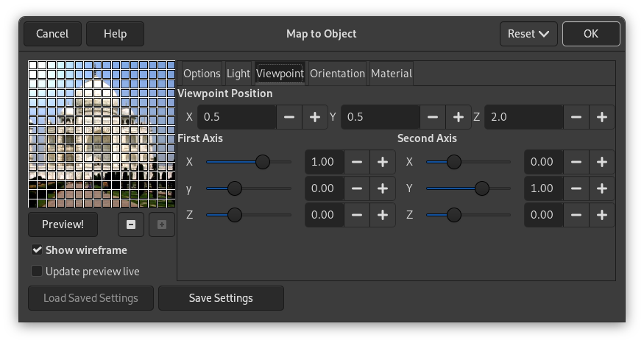Screen dimensions: 644x343
Task: Select the Light tab
Action: point(238,74)
